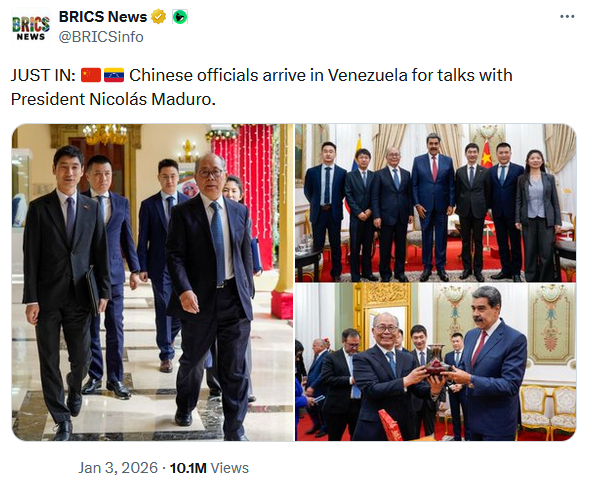Click the chandelier in hallway photo
The width and height of the screenshot is (593, 487).
tap(105, 135)
